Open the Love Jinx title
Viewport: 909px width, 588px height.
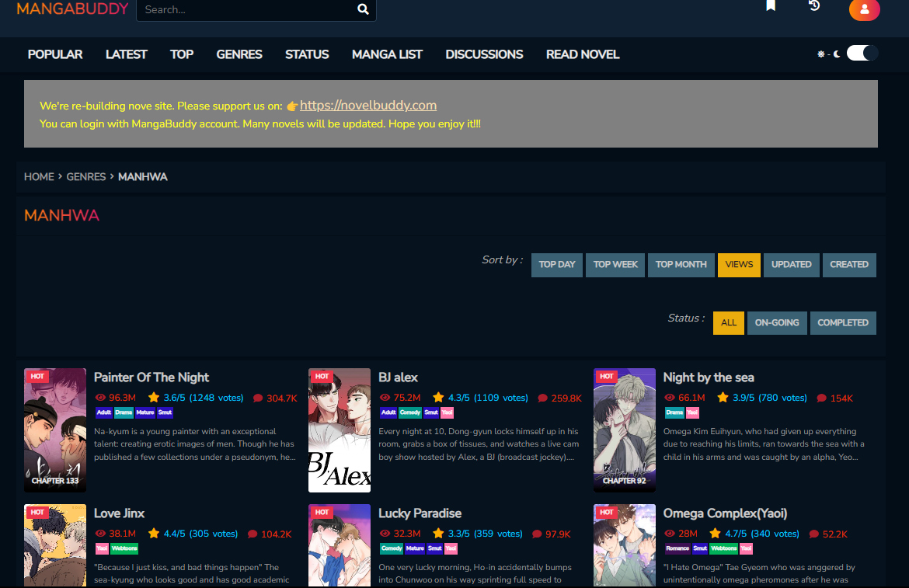click(119, 513)
